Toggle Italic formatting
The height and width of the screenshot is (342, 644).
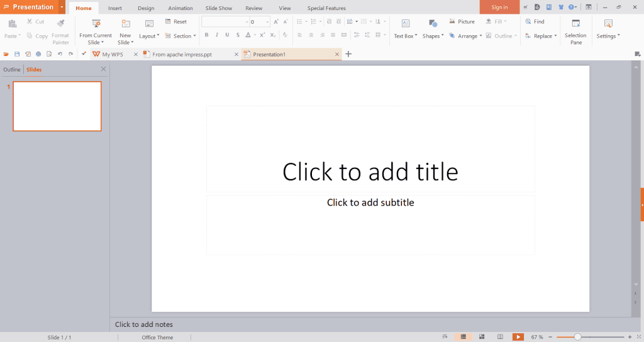217,35
